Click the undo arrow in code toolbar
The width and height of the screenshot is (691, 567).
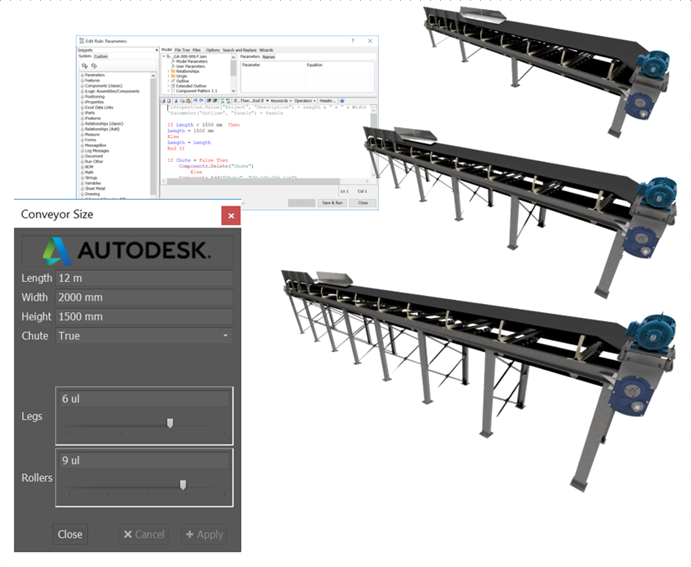[x=195, y=101]
